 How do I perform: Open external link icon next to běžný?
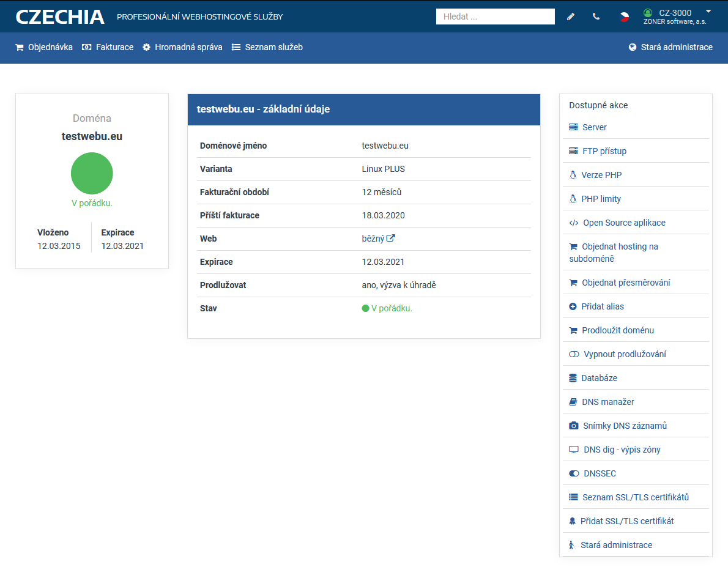click(x=391, y=239)
